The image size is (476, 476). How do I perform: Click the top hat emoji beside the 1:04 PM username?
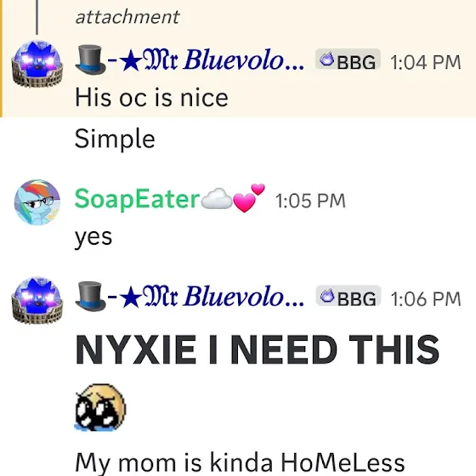pos(90,59)
